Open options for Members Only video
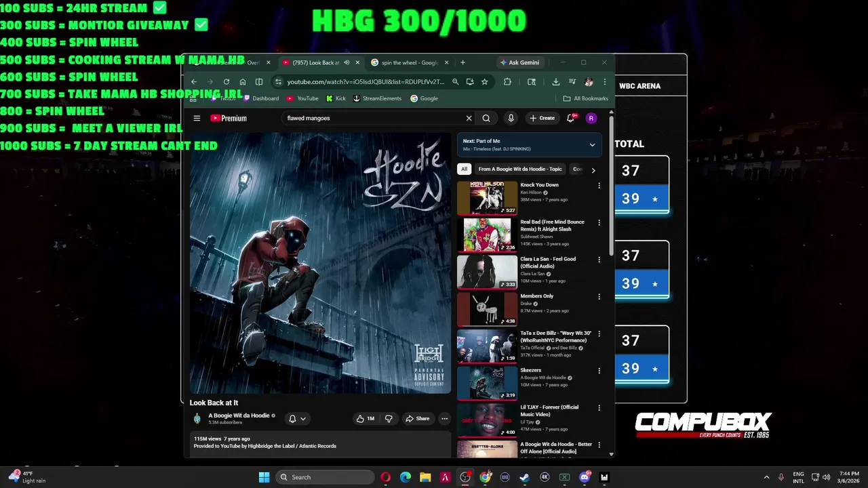This screenshot has width=868, height=488. [x=599, y=297]
